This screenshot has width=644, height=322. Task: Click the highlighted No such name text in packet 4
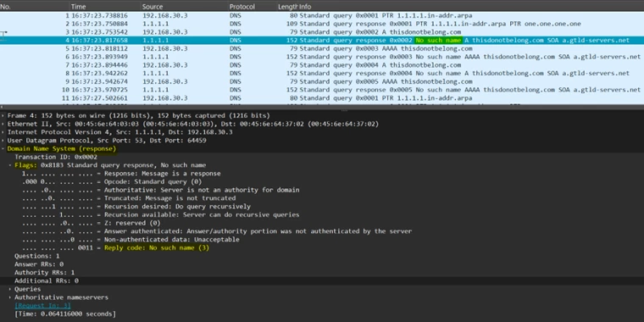[438, 41]
